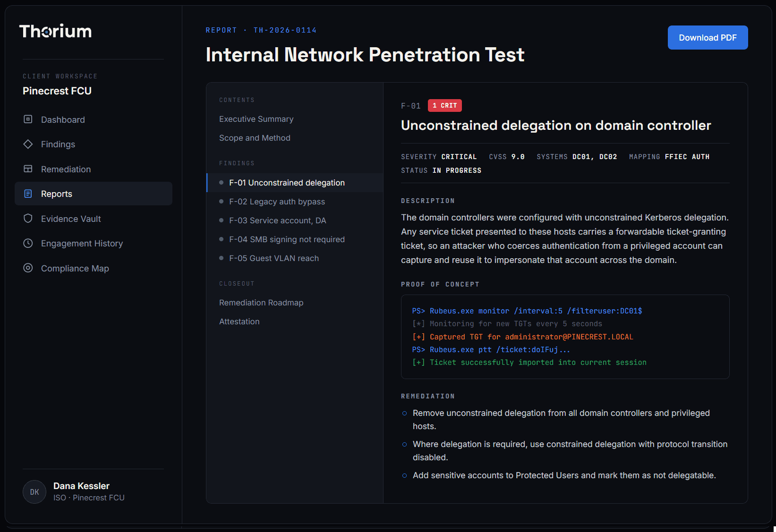776x532 pixels.
Task: Click the Thorium logo
Action: (x=55, y=31)
